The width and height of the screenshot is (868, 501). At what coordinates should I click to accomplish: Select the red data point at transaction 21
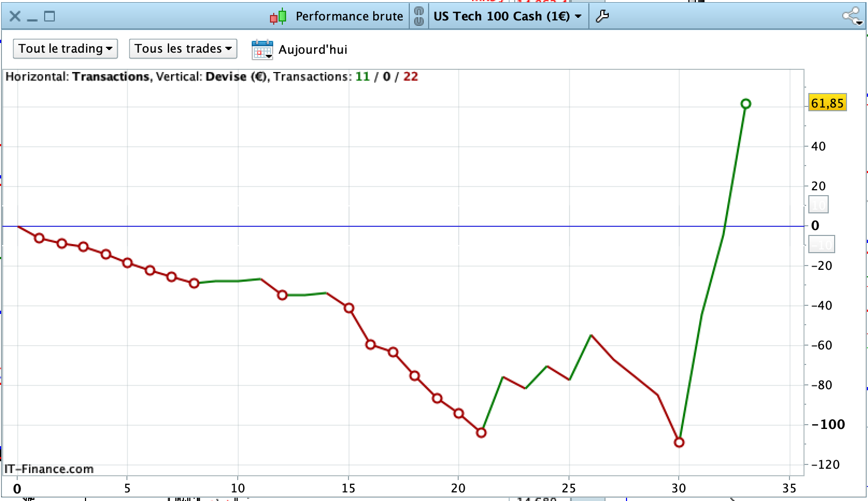pyautogui.click(x=481, y=433)
